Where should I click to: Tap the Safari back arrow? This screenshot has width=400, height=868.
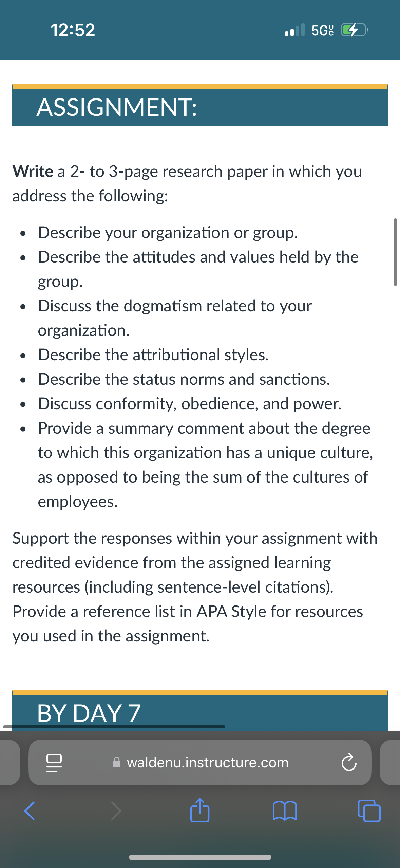point(30,811)
